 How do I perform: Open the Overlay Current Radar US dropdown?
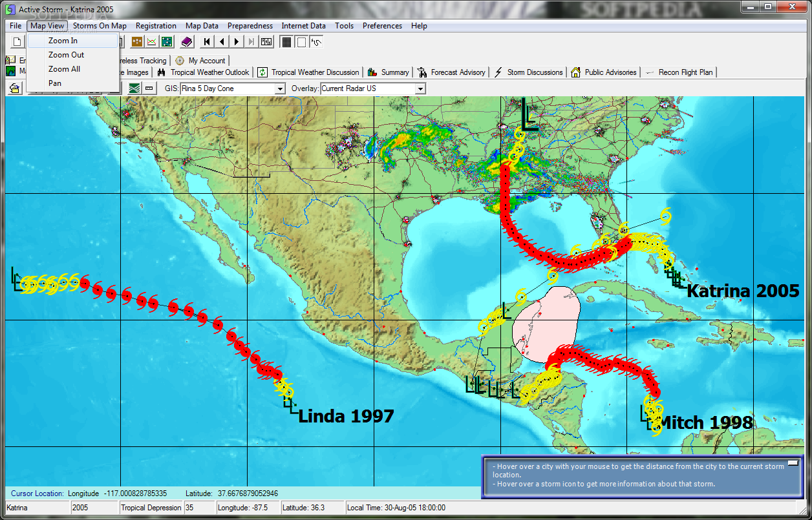click(x=420, y=88)
